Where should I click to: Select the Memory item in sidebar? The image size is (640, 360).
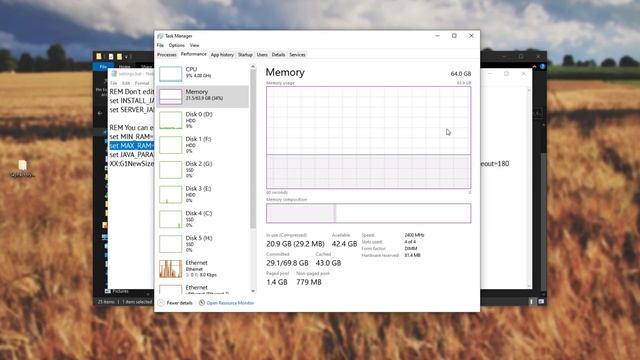coord(202,96)
